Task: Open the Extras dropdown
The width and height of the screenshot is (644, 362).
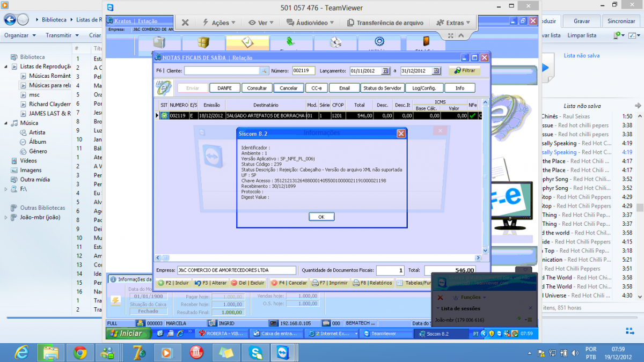Action: point(454,23)
